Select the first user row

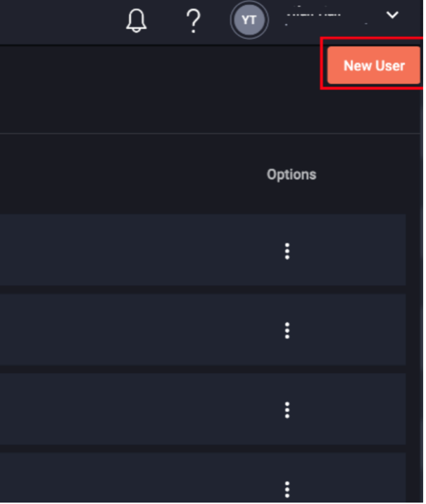click(x=203, y=250)
